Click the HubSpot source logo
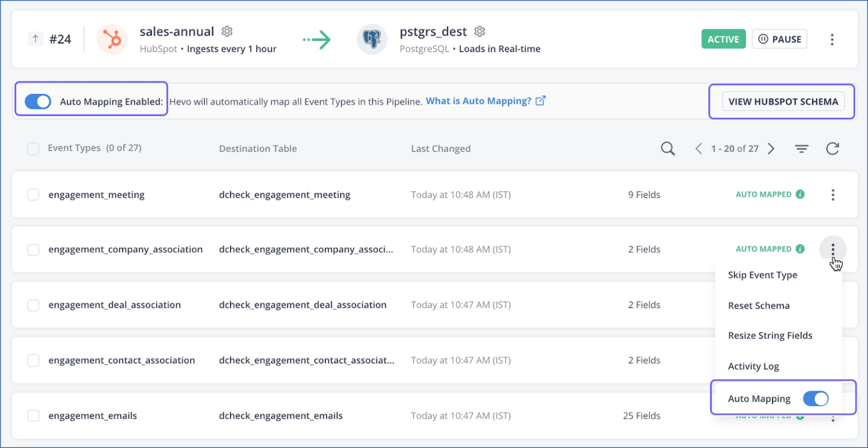The height and width of the screenshot is (448, 868). [x=111, y=39]
